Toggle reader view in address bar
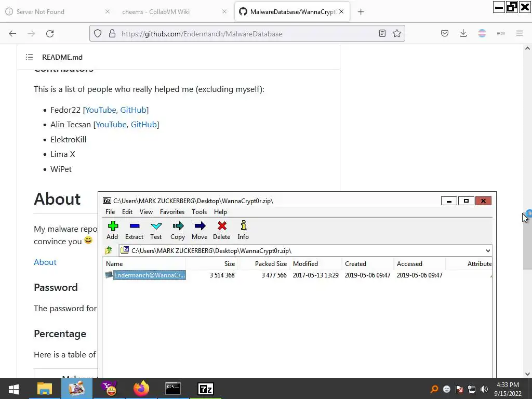This screenshot has height=399, width=532. point(382,33)
